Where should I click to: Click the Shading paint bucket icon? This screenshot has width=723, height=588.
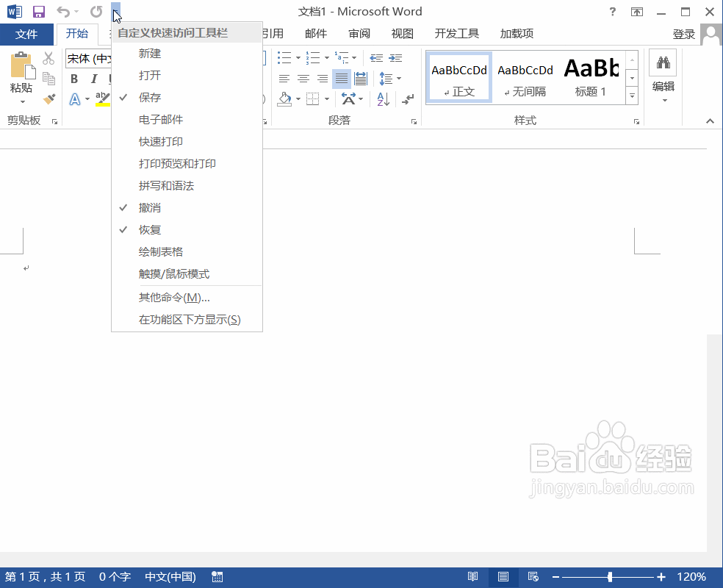[x=284, y=99]
